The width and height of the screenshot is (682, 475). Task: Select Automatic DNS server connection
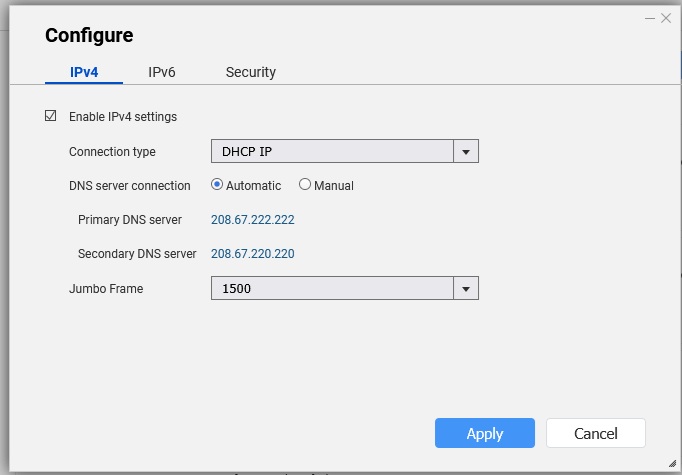217,185
